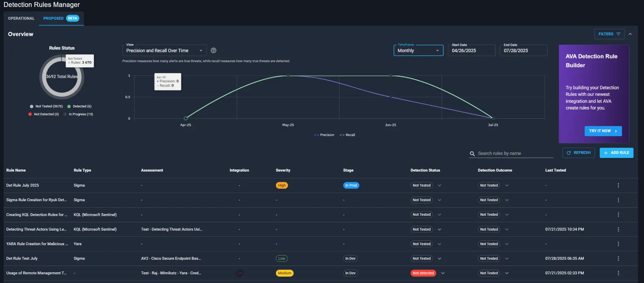Click the search magnifier icon
The width and height of the screenshot is (644, 283).
click(x=472, y=154)
